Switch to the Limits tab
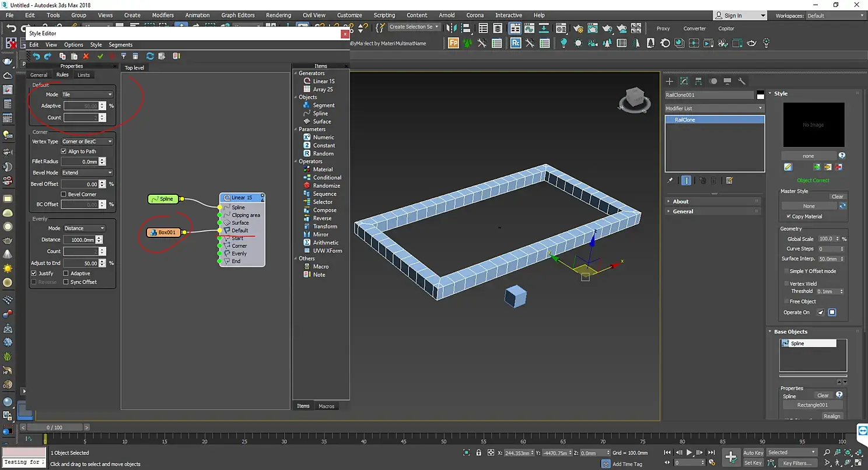868x470 pixels. click(x=83, y=75)
